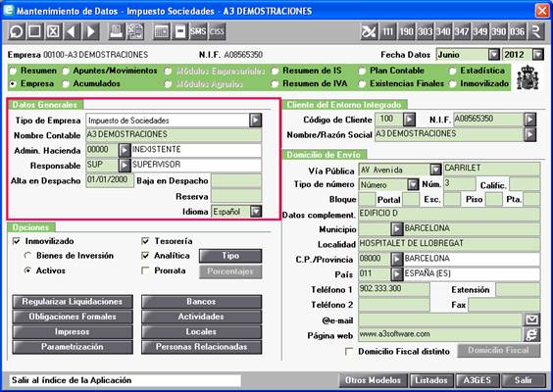The image size is (553, 392).
Task: Click the CISS toolbar icon
Action: click(x=217, y=31)
